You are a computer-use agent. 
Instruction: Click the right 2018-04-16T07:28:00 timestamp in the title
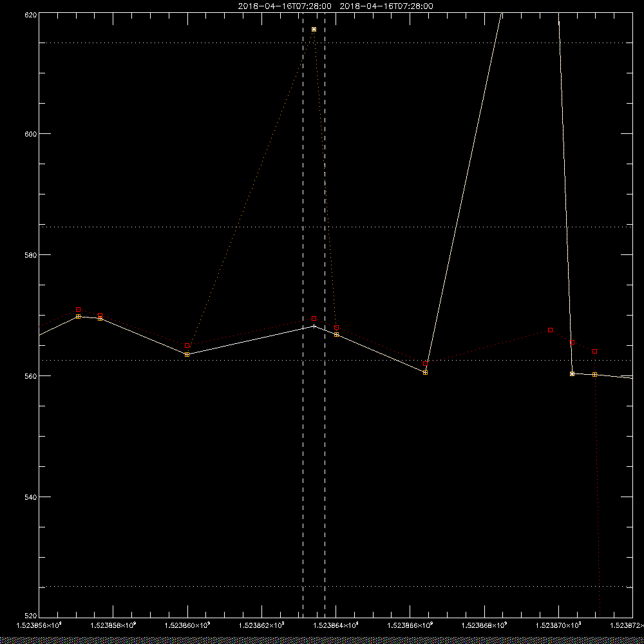point(386,6)
